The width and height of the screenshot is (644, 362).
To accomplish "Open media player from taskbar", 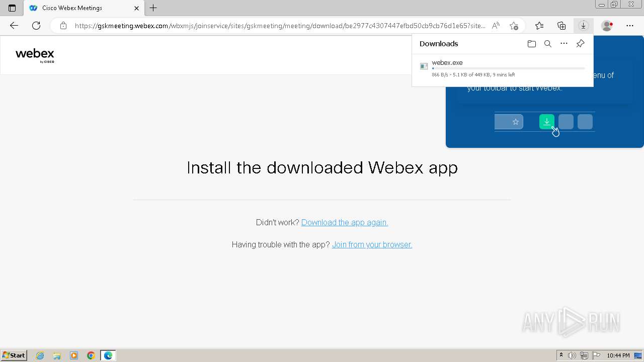I will tap(74, 355).
